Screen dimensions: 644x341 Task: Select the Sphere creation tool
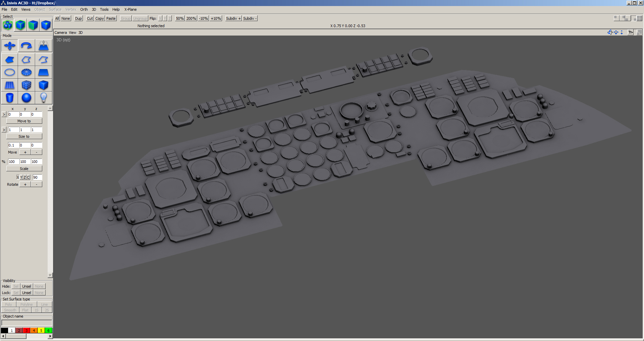point(26,98)
